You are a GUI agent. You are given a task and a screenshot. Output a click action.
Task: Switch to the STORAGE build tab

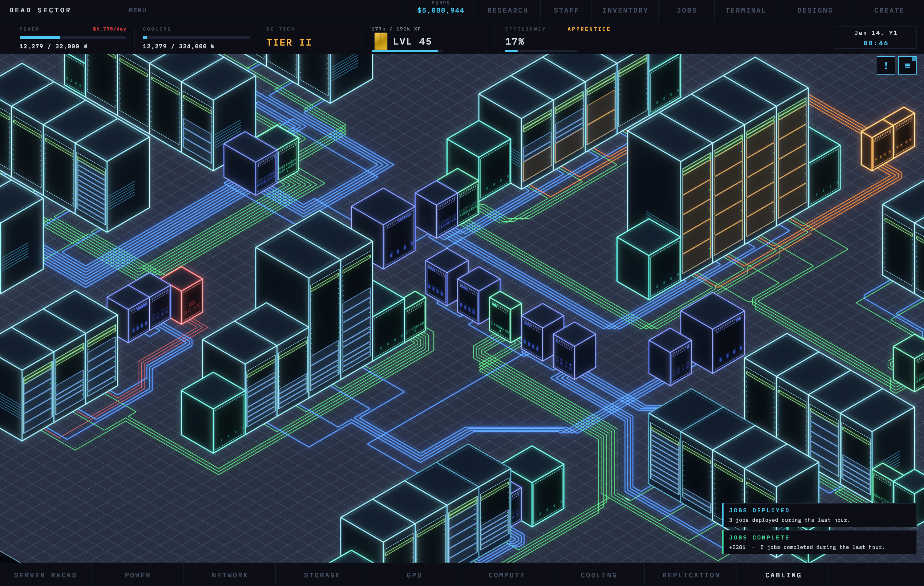(322, 575)
